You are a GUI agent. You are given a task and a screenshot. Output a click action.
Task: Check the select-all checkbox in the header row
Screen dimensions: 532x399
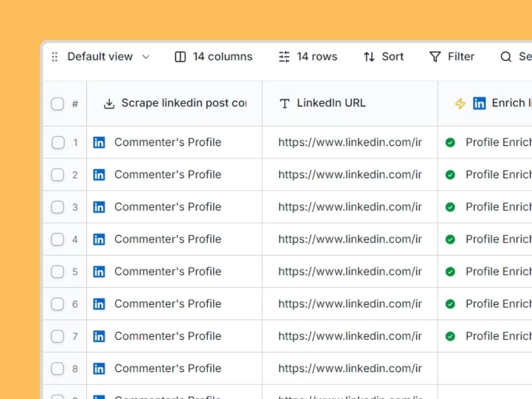tap(57, 103)
